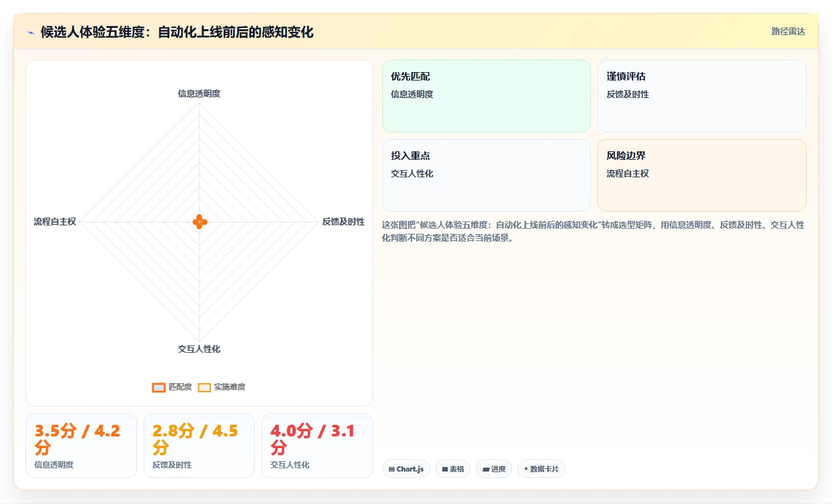Select the 进度 tag
The image size is (832, 504).
pyautogui.click(x=494, y=469)
